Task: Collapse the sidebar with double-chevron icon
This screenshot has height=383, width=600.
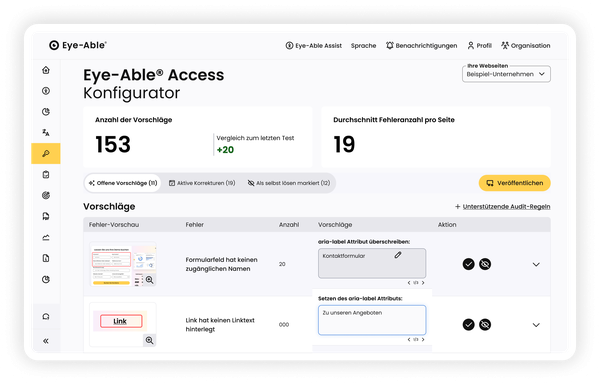Action: click(x=46, y=341)
